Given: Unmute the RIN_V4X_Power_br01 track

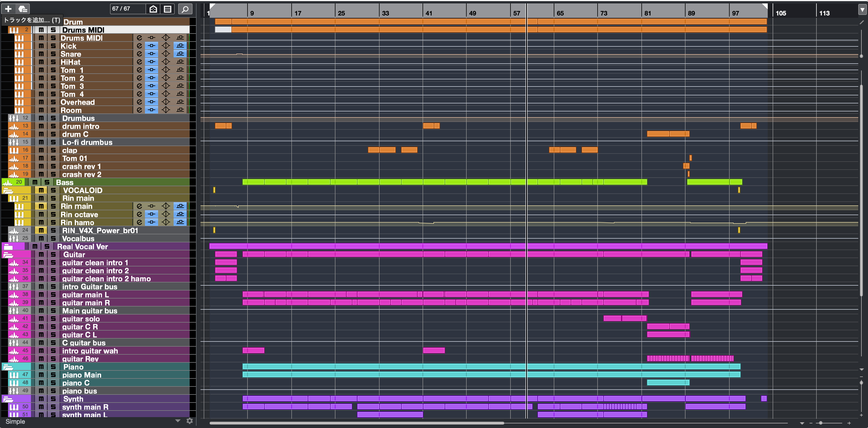Looking at the screenshot, I should 41,231.
